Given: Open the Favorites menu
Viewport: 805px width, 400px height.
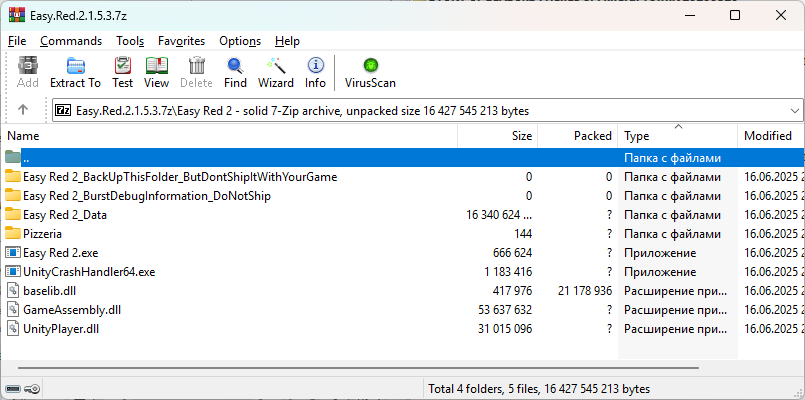Looking at the screenshot, I should (181, 41).
